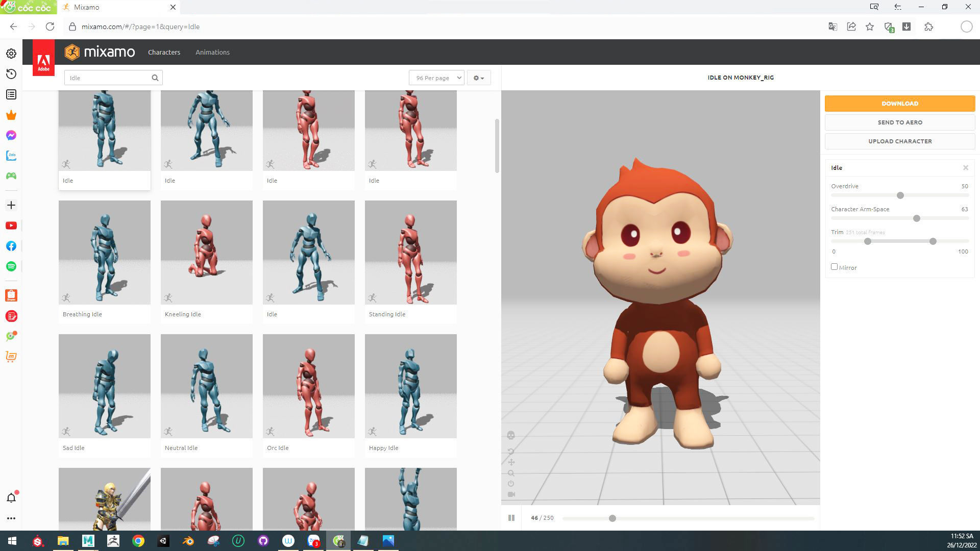Open Windows Start menu
The height and width of the screenshot is (551, 980).
coord(12,541)
